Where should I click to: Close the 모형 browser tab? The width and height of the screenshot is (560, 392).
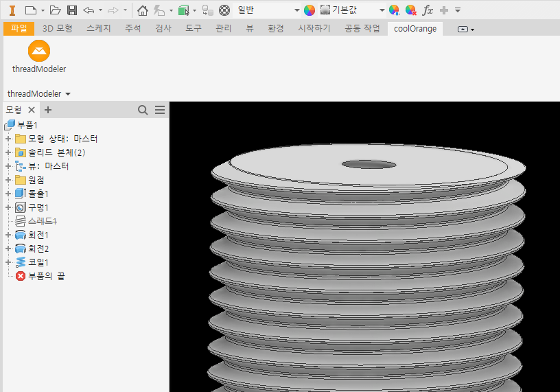[x=32, y=110]
